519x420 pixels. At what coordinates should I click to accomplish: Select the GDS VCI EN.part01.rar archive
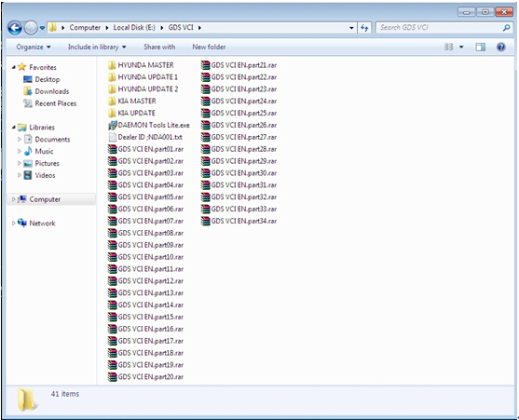click(x=145, y=149)
